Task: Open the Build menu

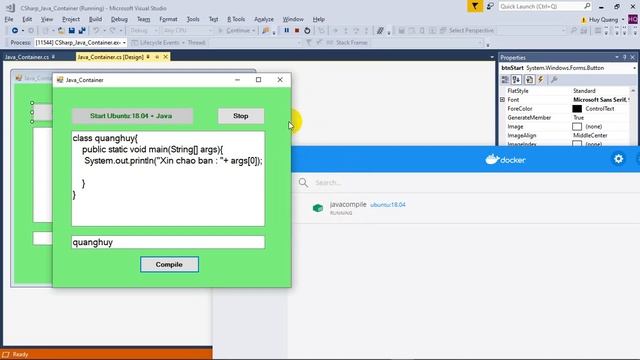Action: 95,19
